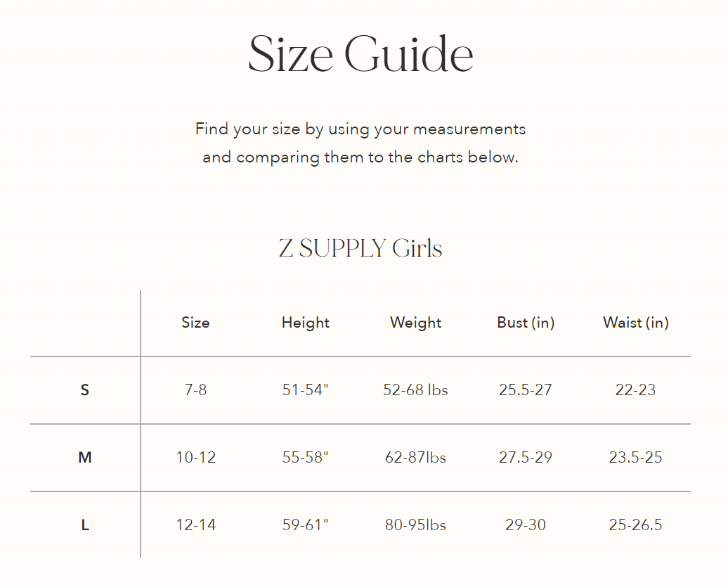Click the 22-23 waist cell
Screen dimensions: 728x585
click(x=636, y=390)
